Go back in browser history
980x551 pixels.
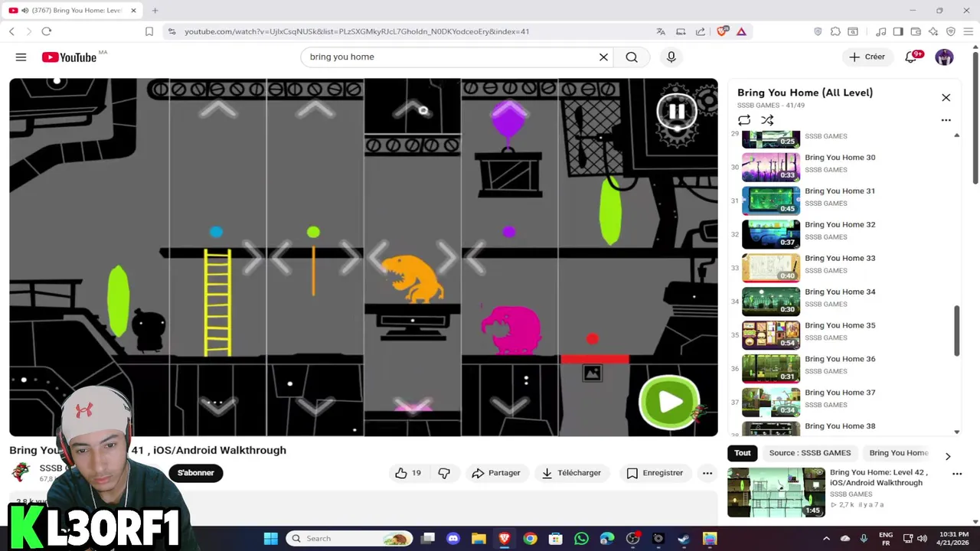tap(11, 31)
